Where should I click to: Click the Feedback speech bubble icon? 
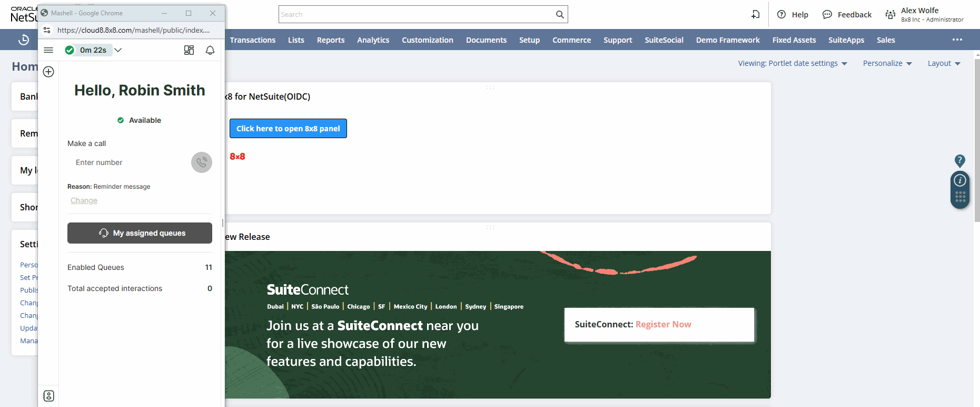827,14
